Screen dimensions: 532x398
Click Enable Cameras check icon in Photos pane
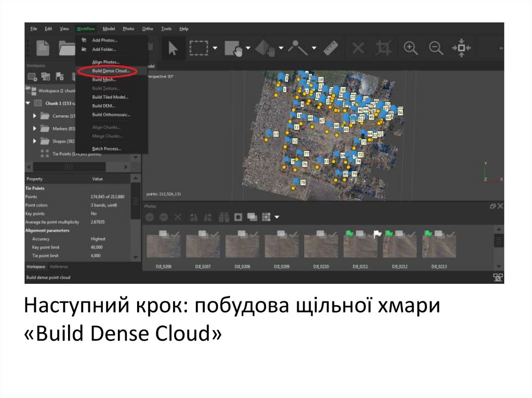[150, 217]
